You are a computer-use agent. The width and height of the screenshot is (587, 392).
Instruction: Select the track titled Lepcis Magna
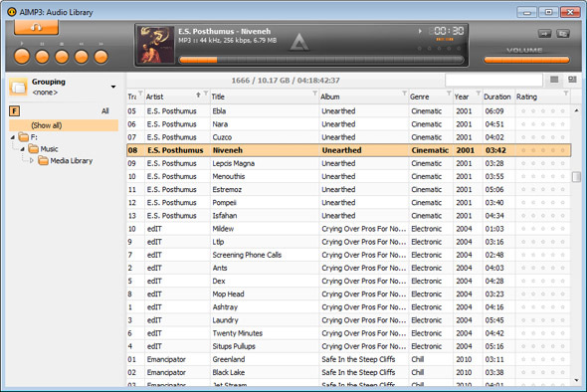[x=348, y=163]
